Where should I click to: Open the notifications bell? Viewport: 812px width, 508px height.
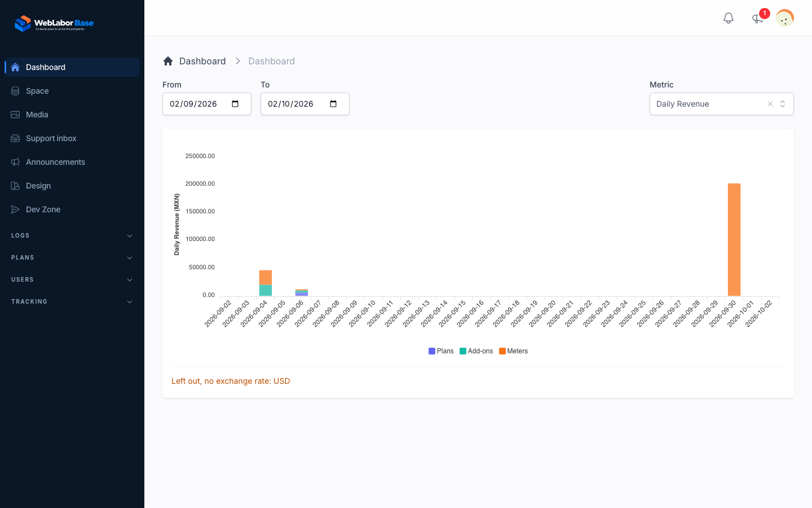pos(729,18)
